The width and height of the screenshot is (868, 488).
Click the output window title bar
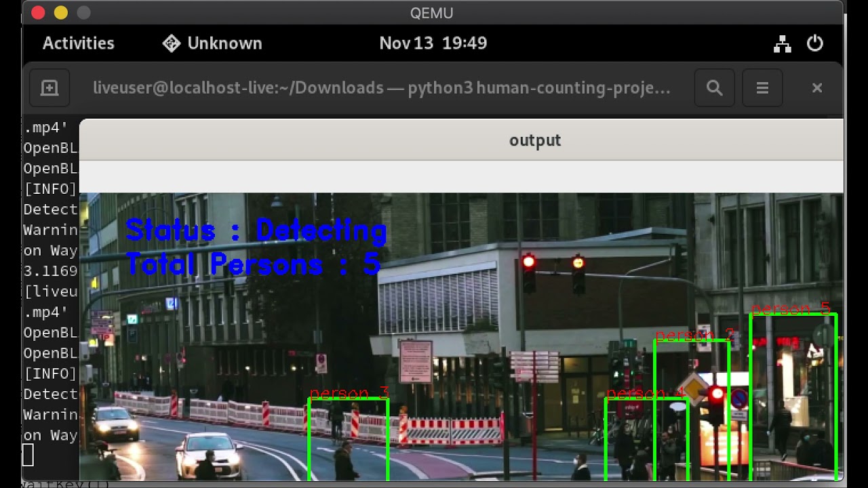(x=461, y=140)
